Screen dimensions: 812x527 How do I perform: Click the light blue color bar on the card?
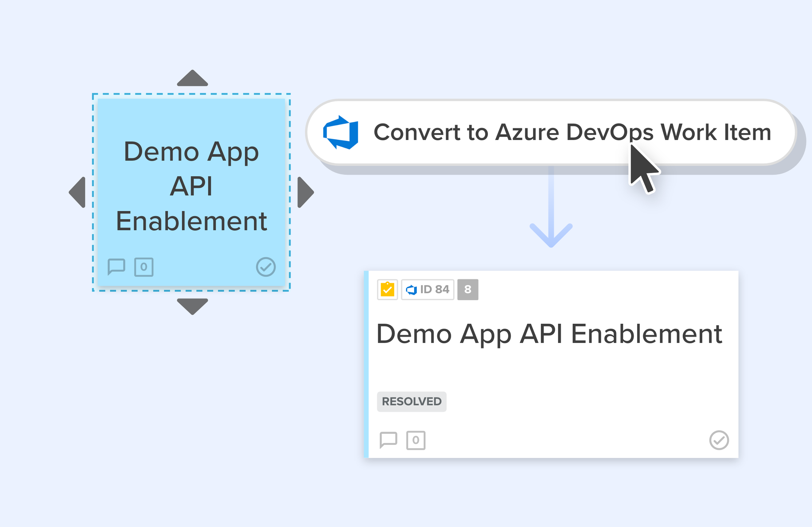click(x=366, y=364)
